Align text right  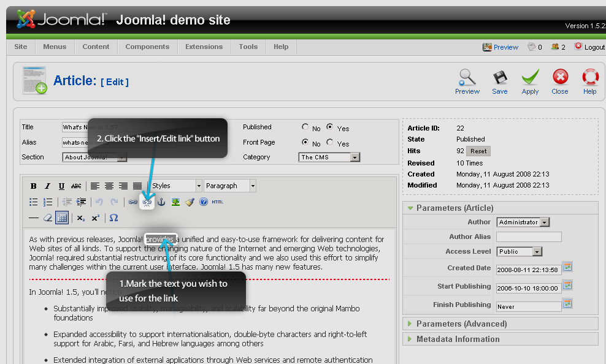coord(123,186)
